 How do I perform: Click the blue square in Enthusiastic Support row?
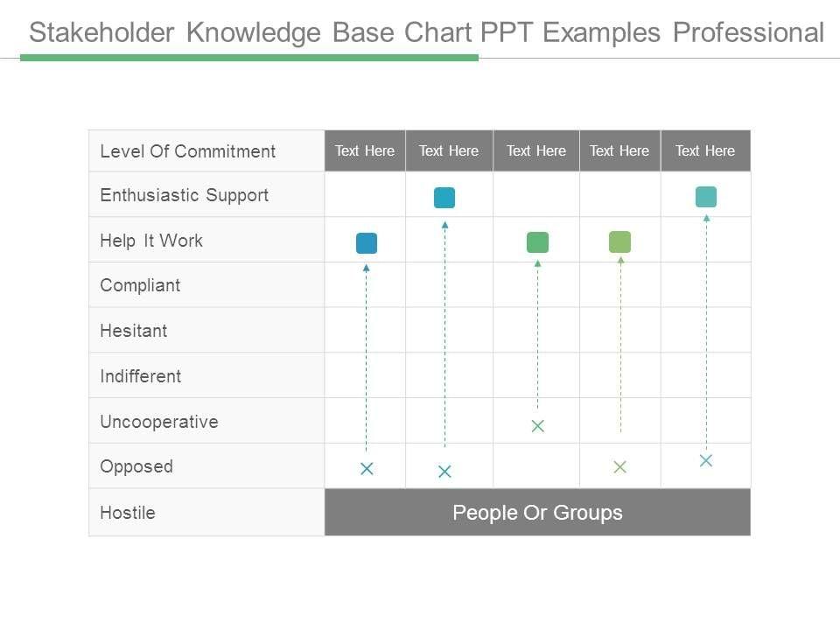click(444, 198)
